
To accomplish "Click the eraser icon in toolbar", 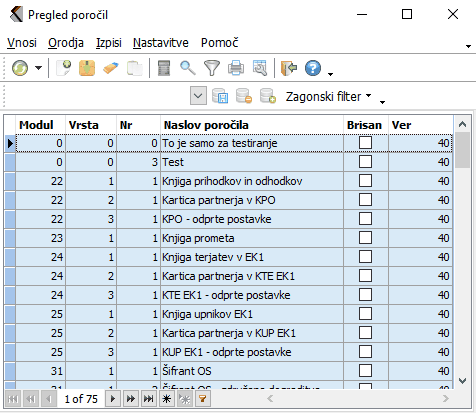I will click(x=111, y=68).
